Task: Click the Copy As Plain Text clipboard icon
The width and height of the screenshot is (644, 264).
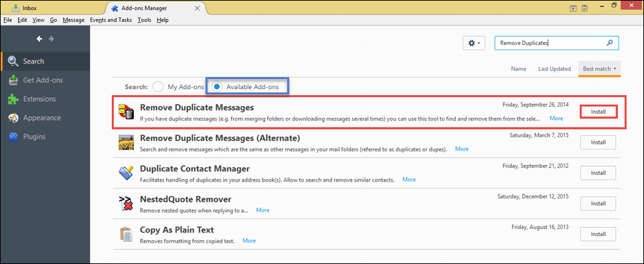Action: 126,234
